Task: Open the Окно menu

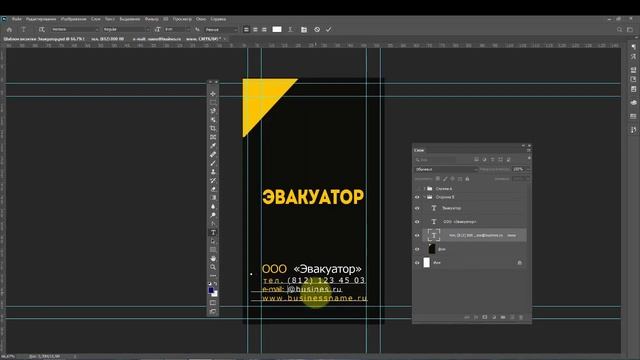Action: click(201, 19)
